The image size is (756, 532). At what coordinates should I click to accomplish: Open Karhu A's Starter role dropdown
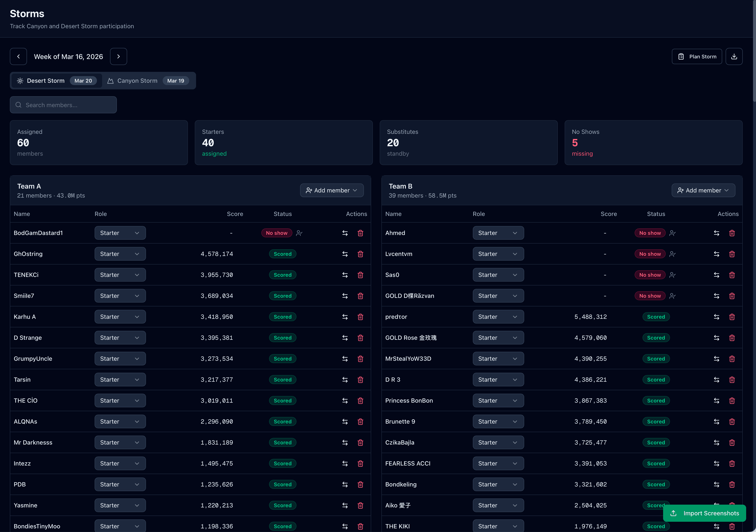pos(120,316)
